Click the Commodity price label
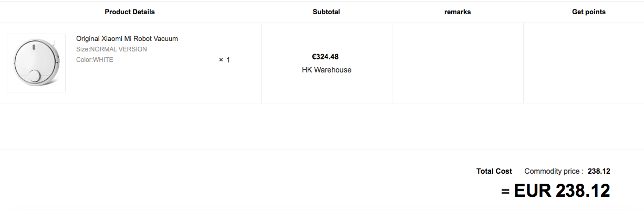The height and width of the screenshot is (211, 644). (554, 171)
